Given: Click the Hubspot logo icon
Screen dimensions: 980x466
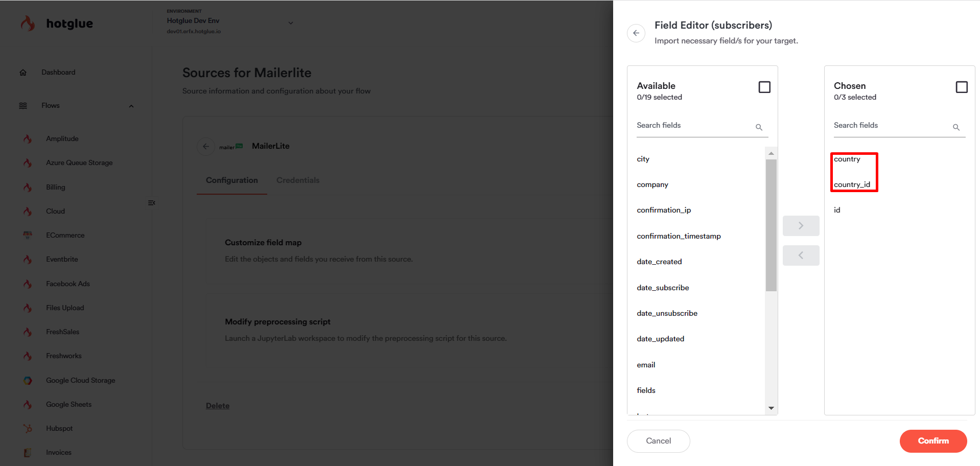Looking at the screenshot, I should tap(28, 429).
